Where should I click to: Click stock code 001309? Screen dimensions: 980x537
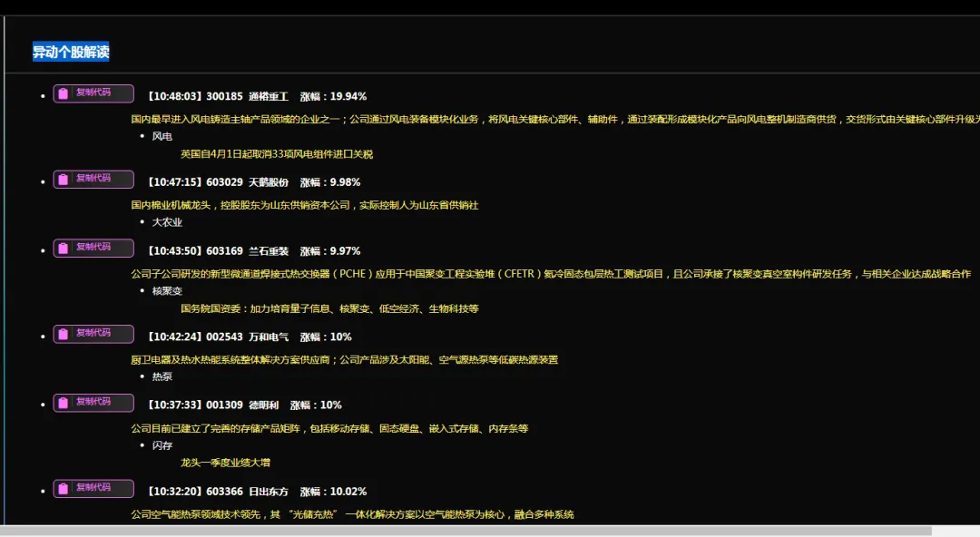tap(224, 405)
